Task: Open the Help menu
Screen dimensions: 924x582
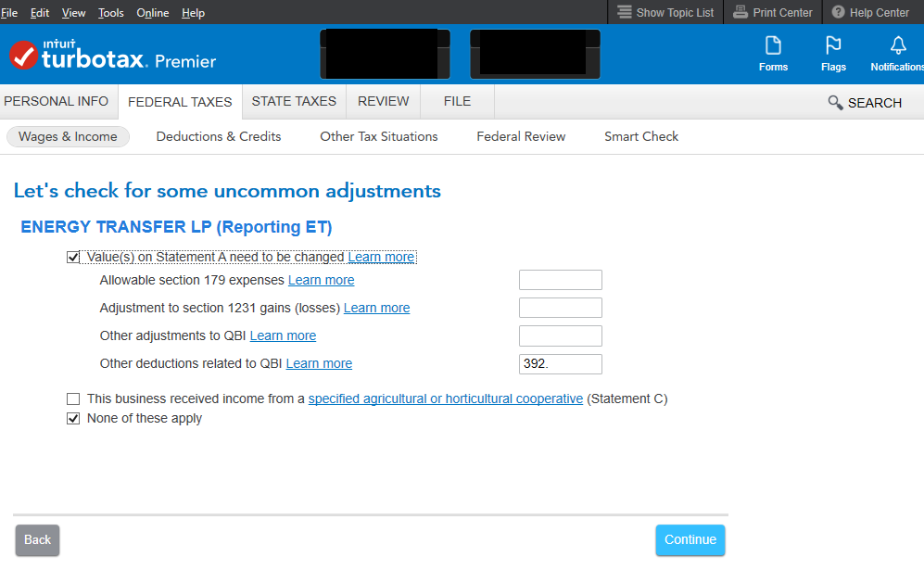Action: 193,12
